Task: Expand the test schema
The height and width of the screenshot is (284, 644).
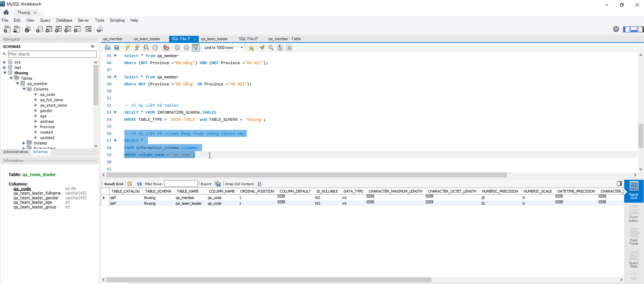Action: pyautogui.click(x=5, y=68)
